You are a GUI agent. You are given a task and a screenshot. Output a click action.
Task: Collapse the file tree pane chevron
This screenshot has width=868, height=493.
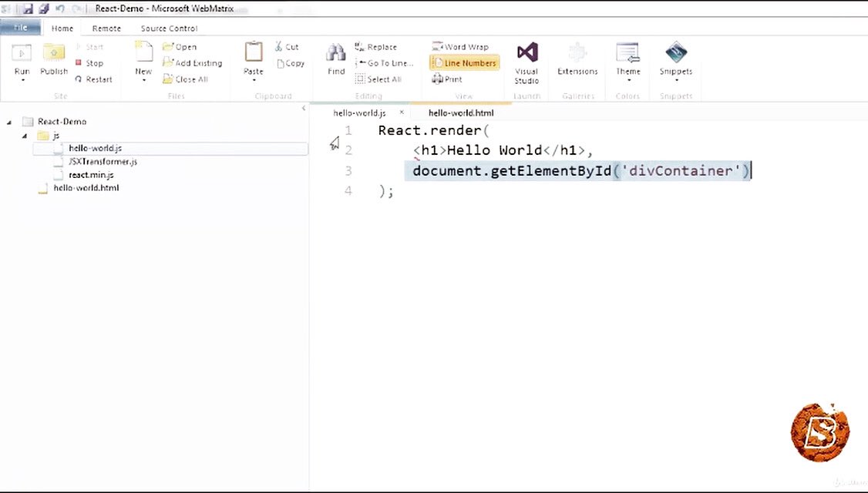[x=304, y=109]
